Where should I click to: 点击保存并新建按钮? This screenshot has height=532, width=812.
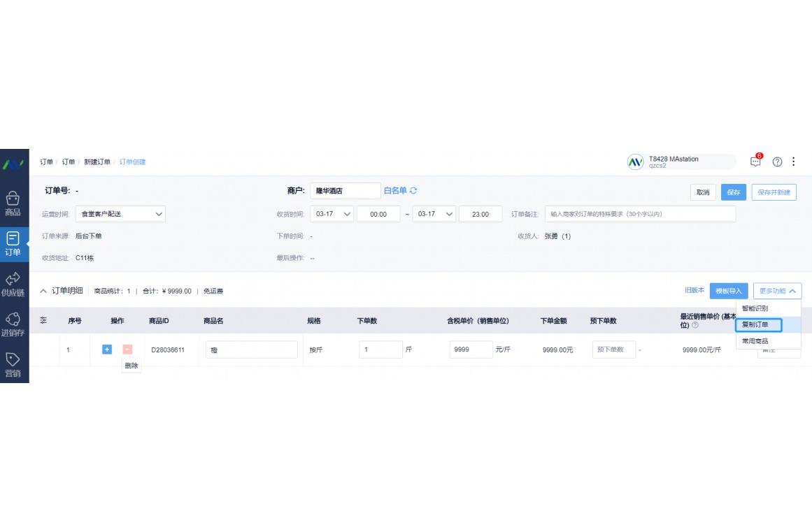point(773,192)
